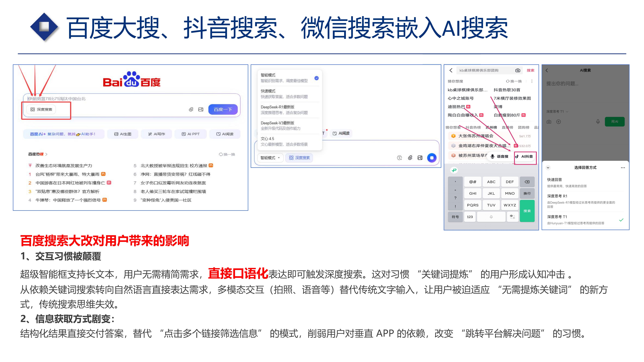
Task: Click the blue stop button in AI chat box
Action: click(432, 158)
